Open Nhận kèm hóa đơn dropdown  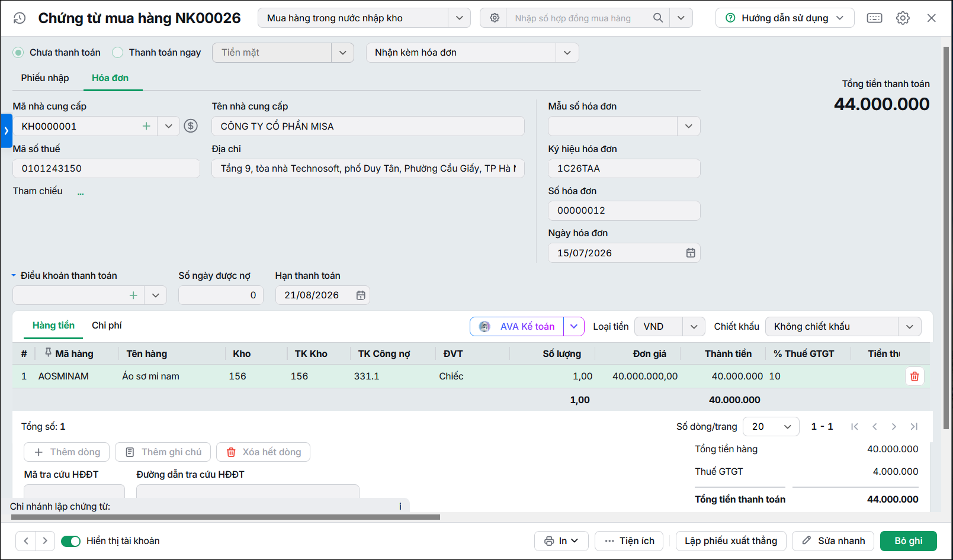567,53
